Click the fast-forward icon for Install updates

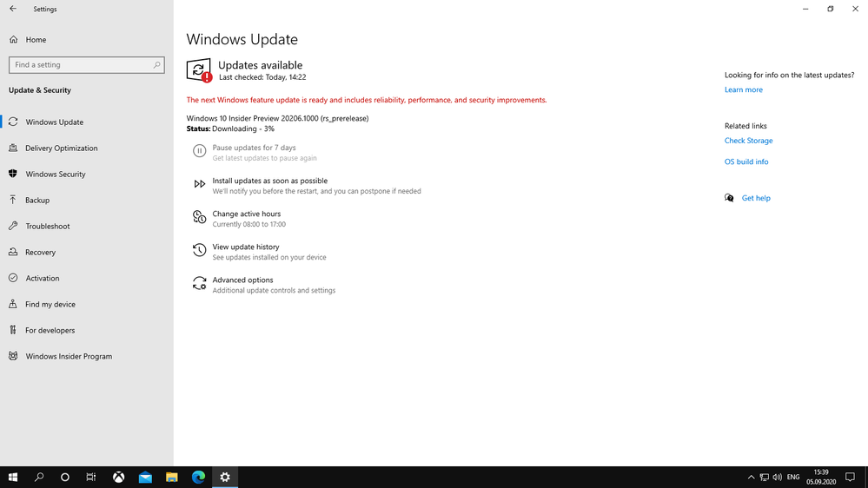(199, 184)
